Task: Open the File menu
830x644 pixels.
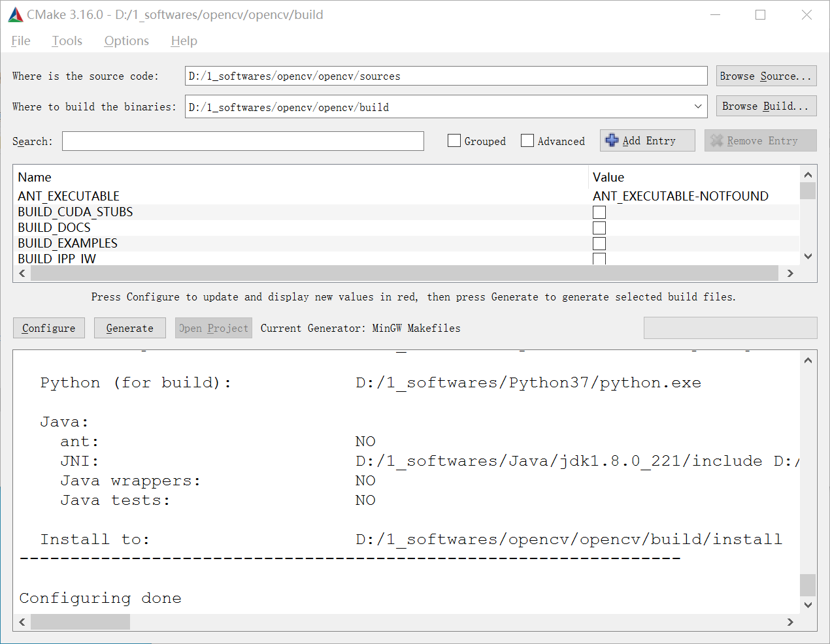Action: click(x=20, y=40)
